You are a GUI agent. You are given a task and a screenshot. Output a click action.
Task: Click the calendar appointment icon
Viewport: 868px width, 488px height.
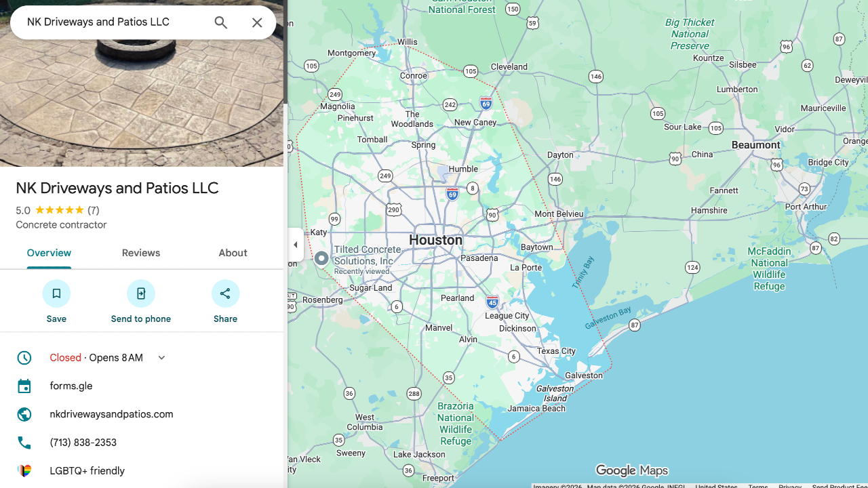pos(24,386)
